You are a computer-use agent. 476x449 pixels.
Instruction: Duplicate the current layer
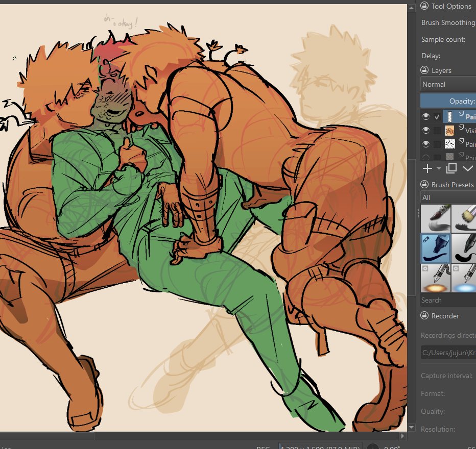pos(451,168)
